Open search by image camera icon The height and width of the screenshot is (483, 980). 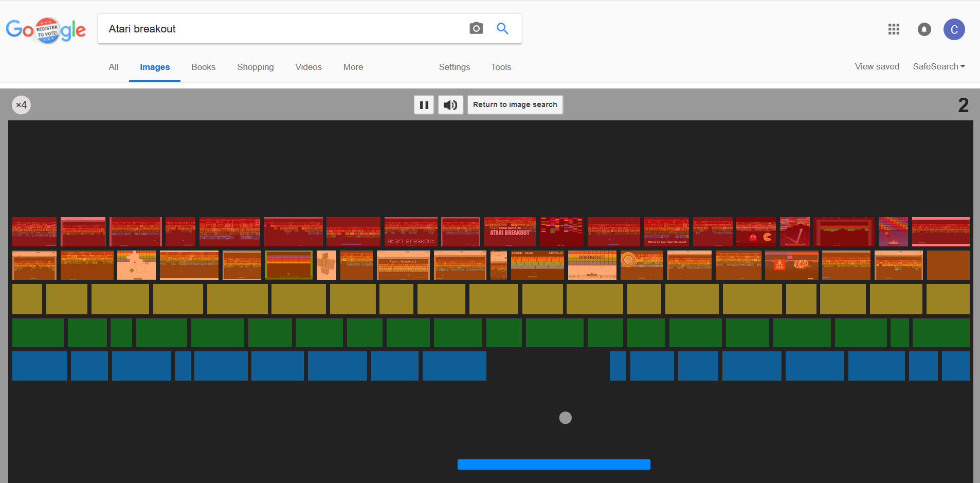point(476,28)
